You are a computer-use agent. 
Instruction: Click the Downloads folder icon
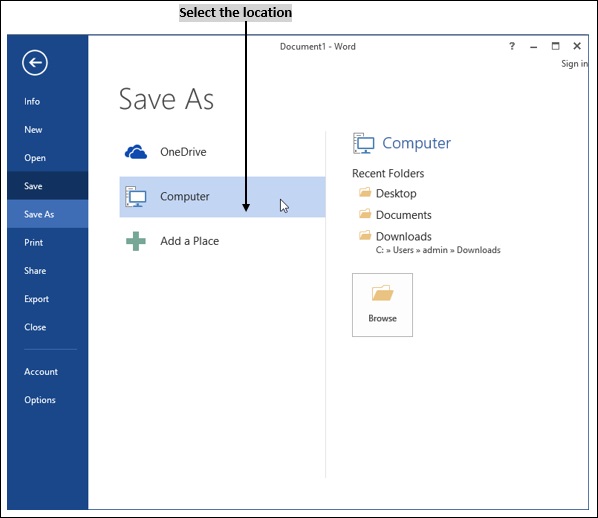click(x=365, y=235)
